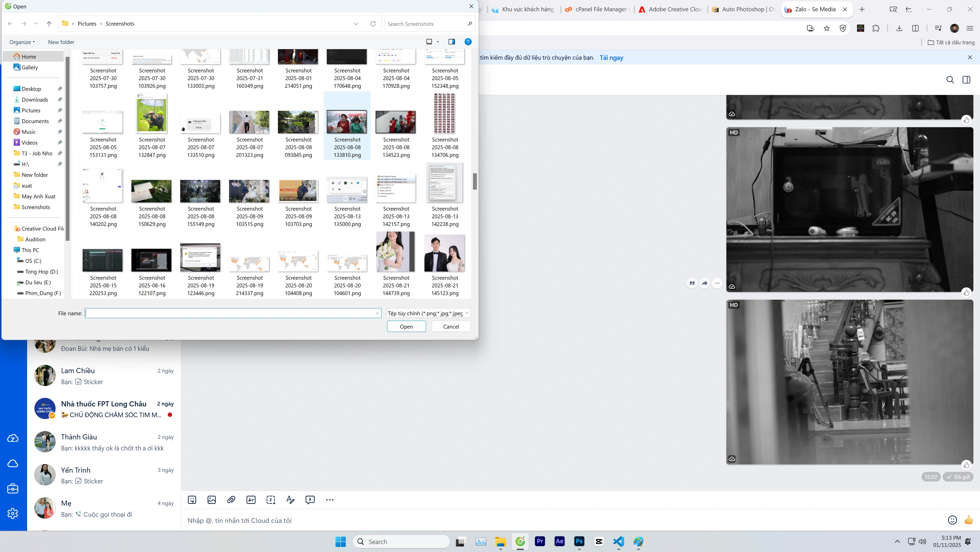Expand the address bar path history dropdown
980x552 pixels.
click(x=356, y=24)
